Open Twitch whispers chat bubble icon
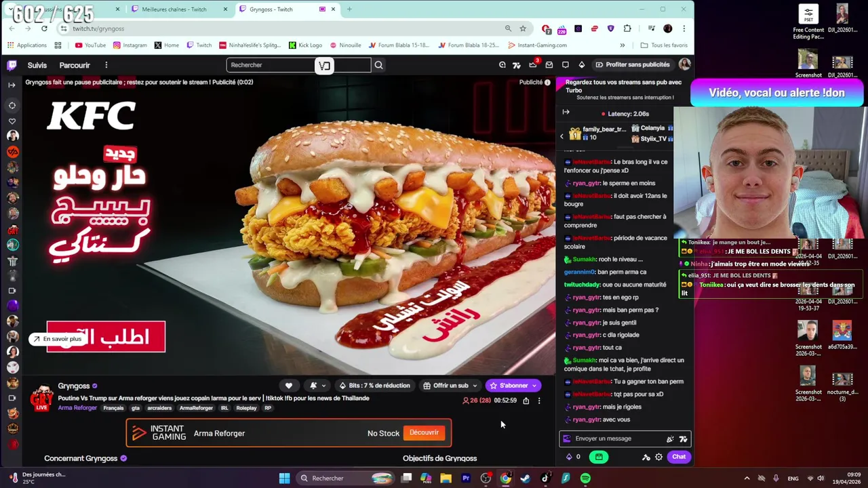The image size is (868, 488). coord(565,64)
